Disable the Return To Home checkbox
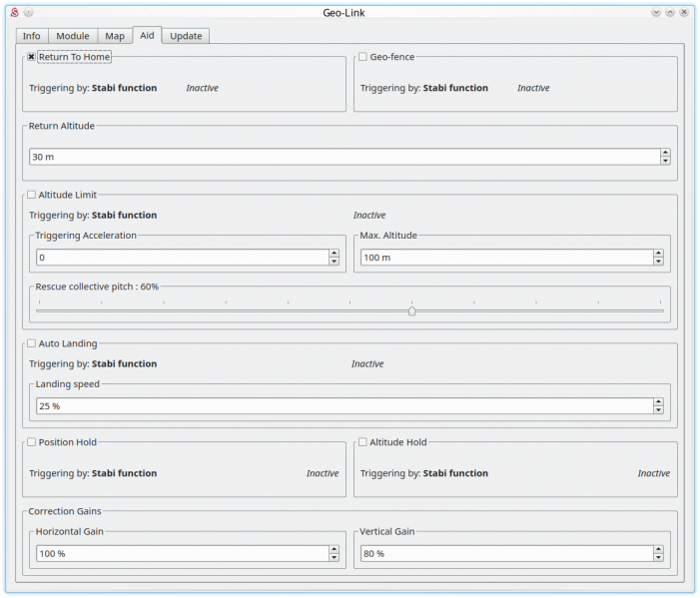This screenshot has height=598, width=700. [x=32, y=57]
